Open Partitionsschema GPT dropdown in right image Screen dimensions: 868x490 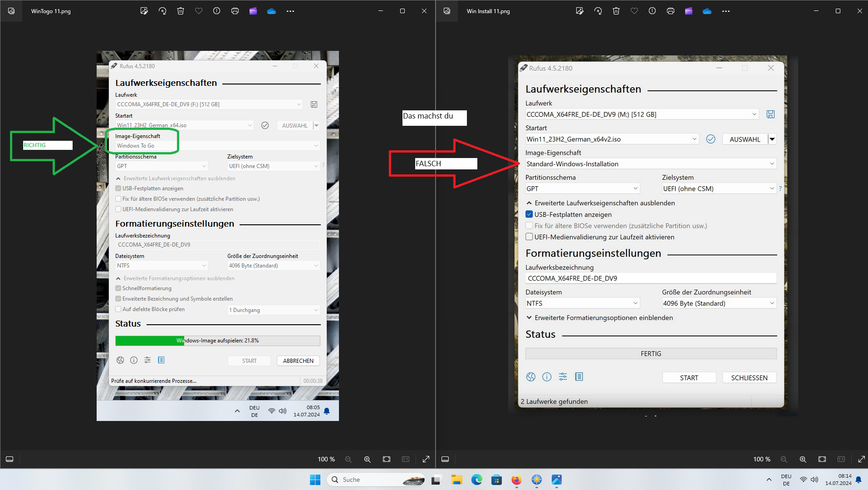[582, 188]
